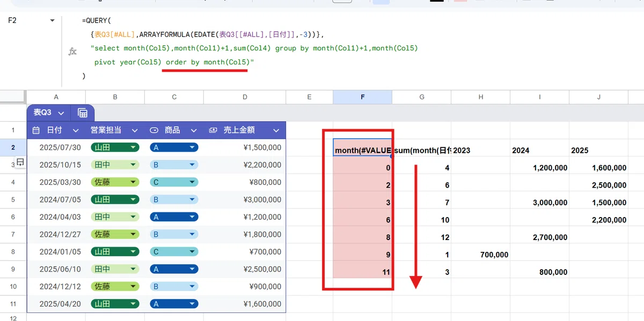Click the table view icon beside 表Q3
Screen dimensions: 644x321
point(83,113)
